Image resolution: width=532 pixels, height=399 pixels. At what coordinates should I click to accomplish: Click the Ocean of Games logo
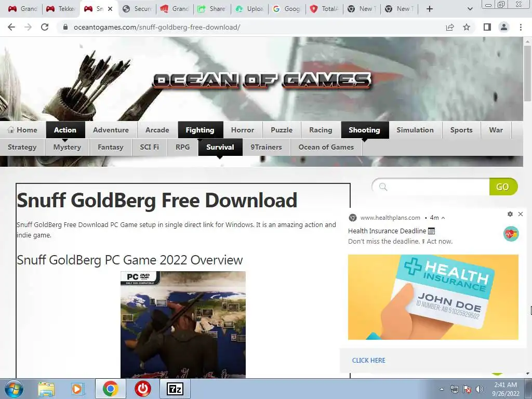click(x=262, y=81)
